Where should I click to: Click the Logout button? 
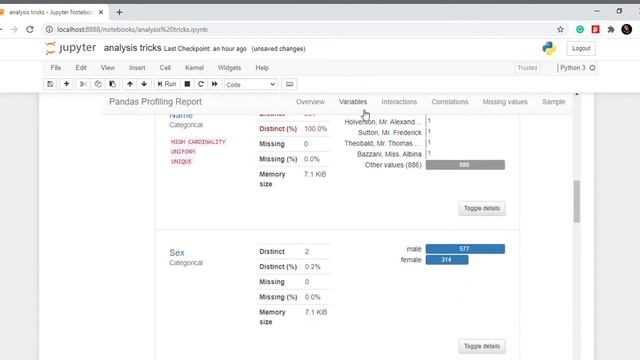tap(581, 49)
